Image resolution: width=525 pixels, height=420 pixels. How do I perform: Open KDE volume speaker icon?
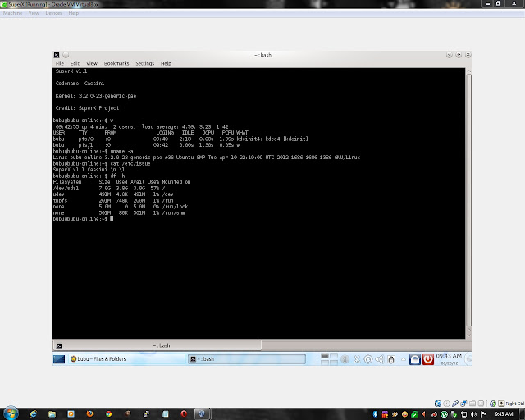379,359
